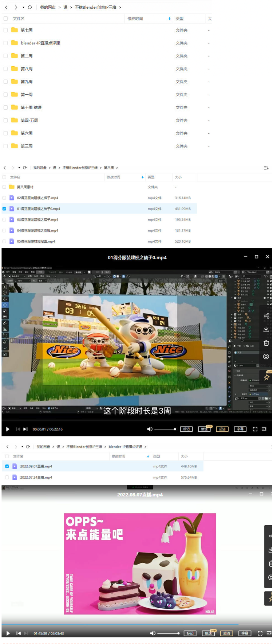Play the 2022.08.07直播 video

[x=8, y=633]
